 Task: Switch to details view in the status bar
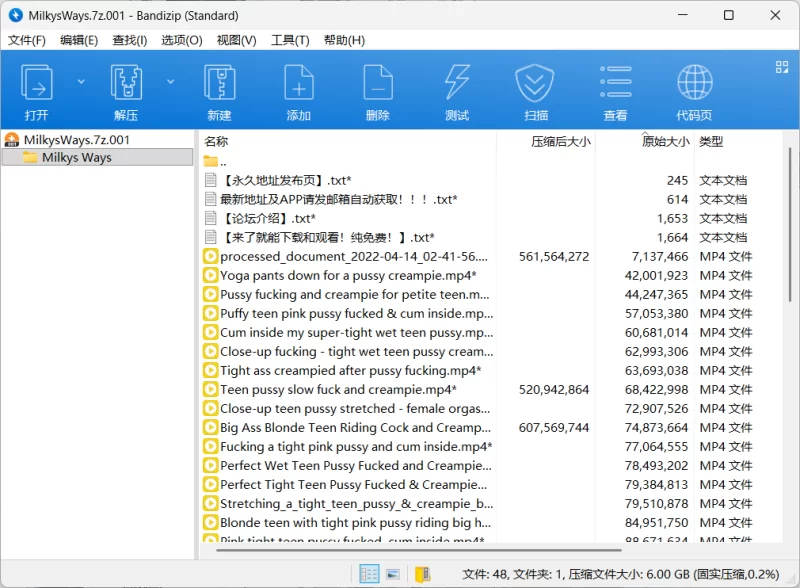369,574
